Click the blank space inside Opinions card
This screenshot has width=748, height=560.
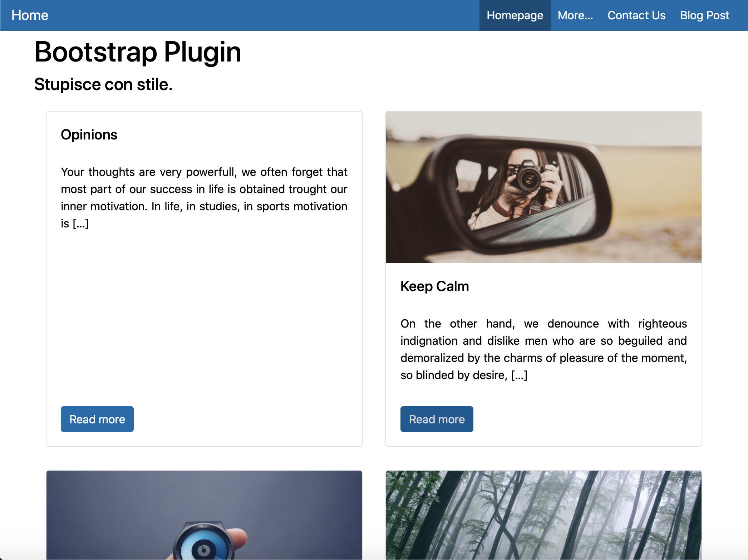[204, 315]
